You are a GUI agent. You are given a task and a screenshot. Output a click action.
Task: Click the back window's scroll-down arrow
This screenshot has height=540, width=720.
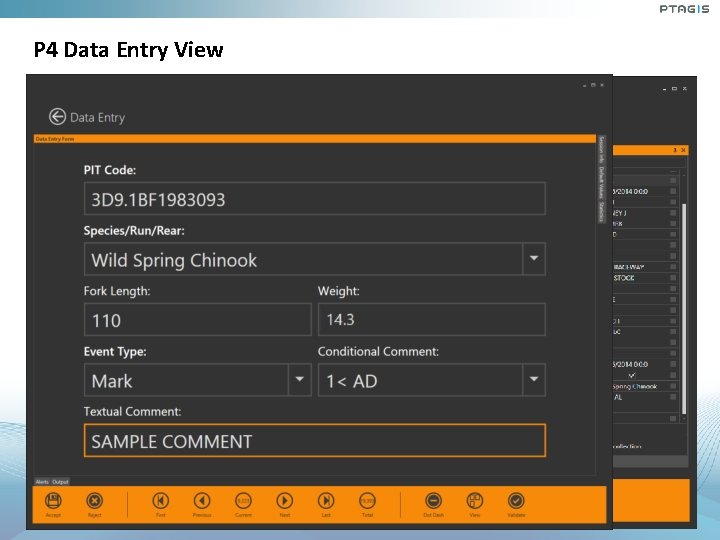pyautogui.click(x=684, y=419)
